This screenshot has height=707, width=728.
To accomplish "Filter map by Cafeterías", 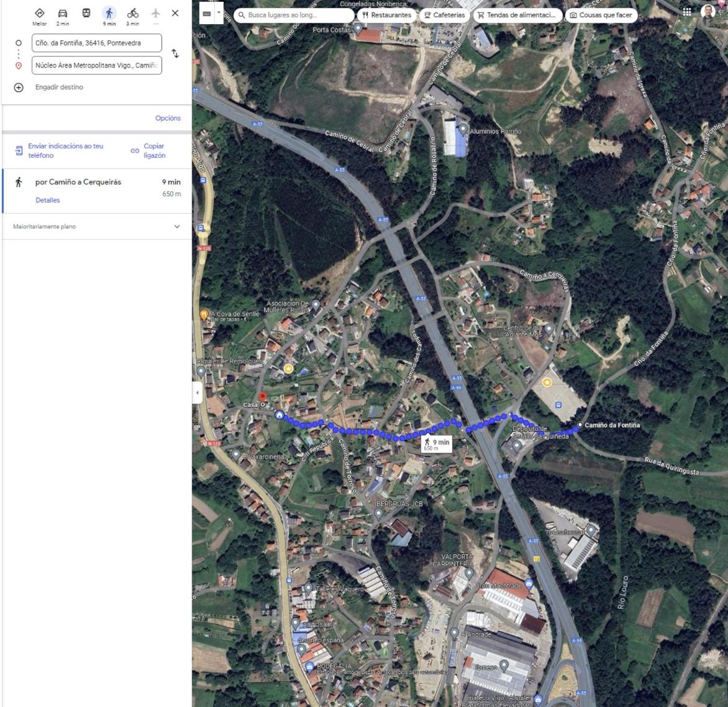I will click(444, 15).
